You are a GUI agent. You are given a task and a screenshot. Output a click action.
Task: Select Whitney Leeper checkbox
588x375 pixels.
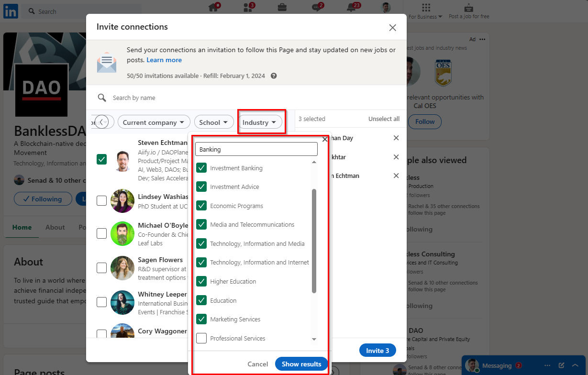coord(101,302)
